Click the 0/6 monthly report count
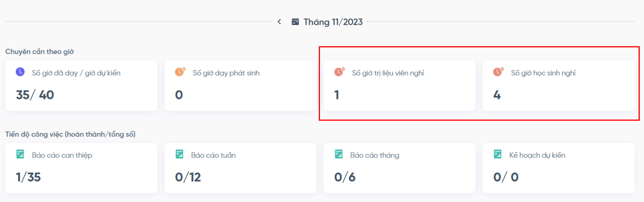This screenshot has height=202, width=644. pos(345,177)
